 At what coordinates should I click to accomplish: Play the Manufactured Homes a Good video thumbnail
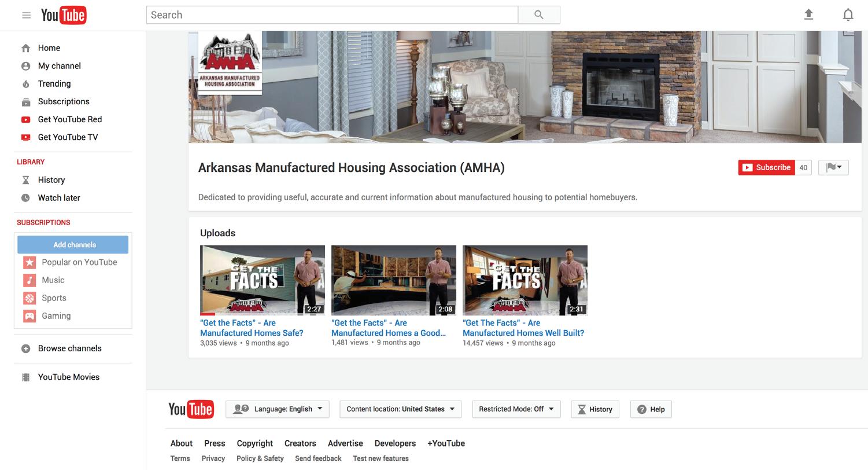394,280
